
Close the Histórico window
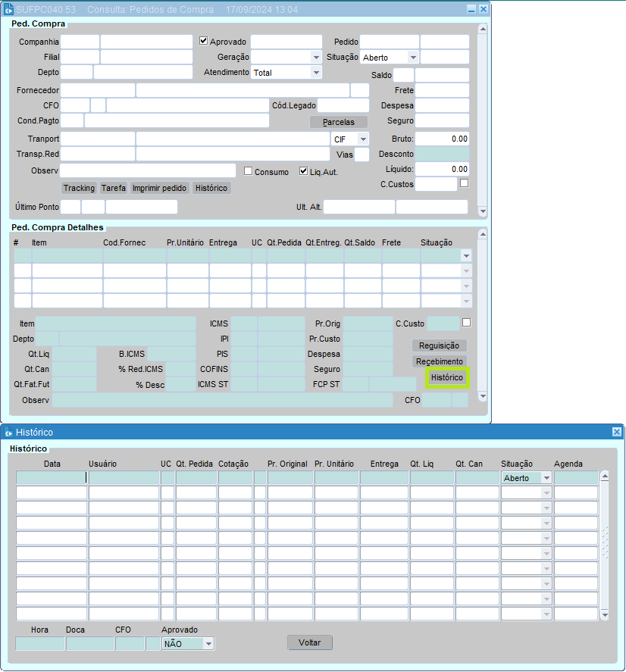[x=616, y=432]
